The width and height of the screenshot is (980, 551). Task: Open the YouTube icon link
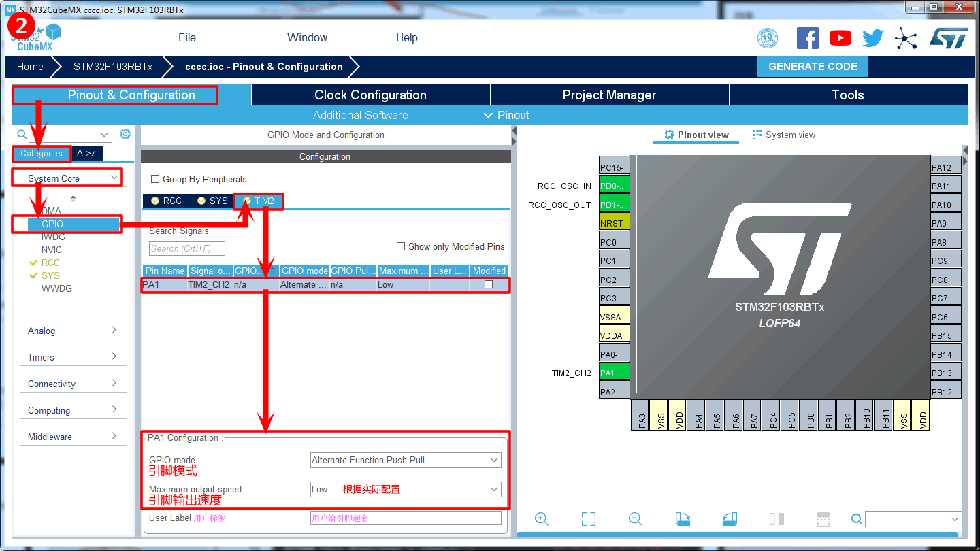(840, 38)
